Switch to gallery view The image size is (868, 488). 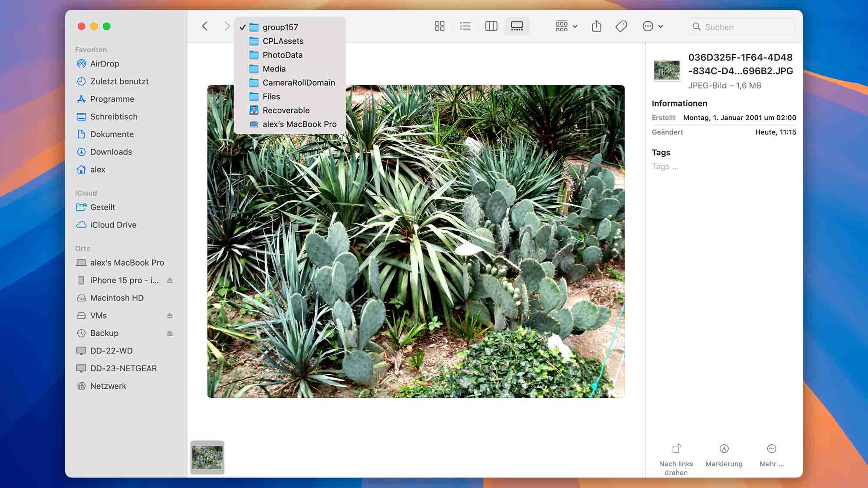(x=517, y=26)
